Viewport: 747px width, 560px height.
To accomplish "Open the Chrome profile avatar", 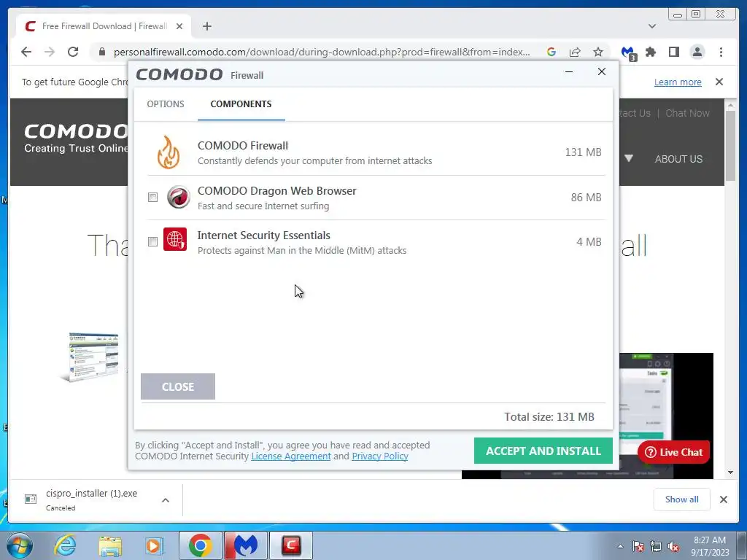I will pyautogui.click(x=697, y=52).
